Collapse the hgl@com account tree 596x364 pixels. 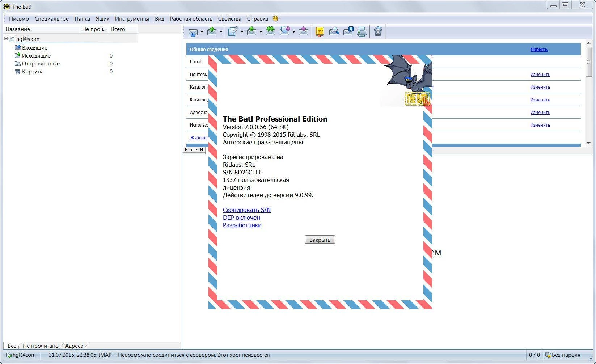pyautogui.click(x=6, y=39)
